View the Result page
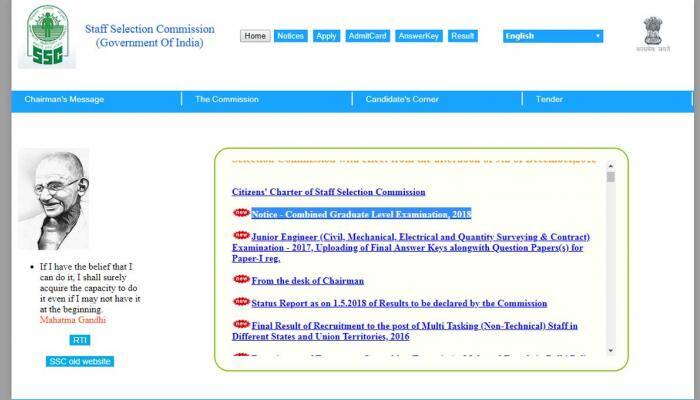This screenshot has height=400, width=700. [x=462, y=36]
